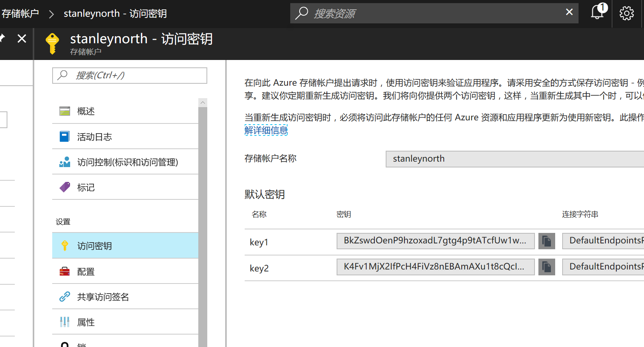The width and height of the screenshot is (644, 347).
Task: Follow the 解详细信息 link
Action: tap(266, 130)
